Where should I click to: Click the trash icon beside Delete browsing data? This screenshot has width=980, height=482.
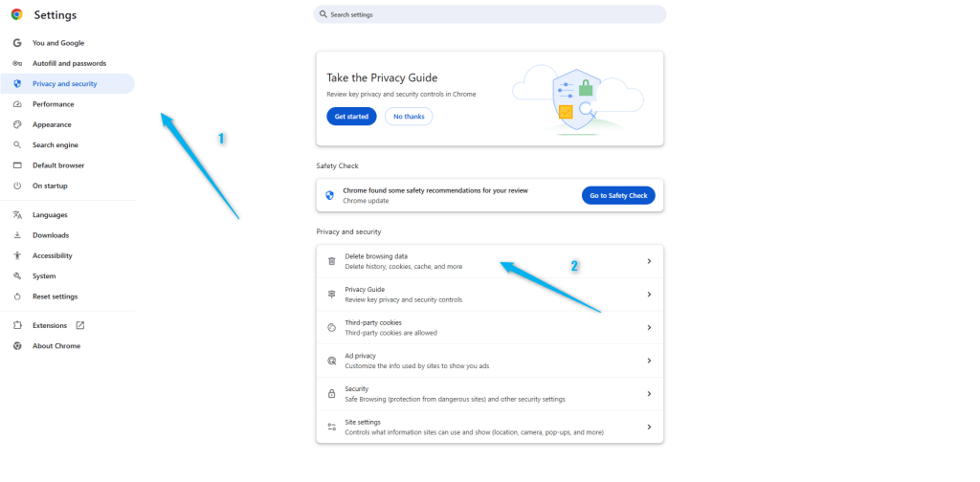tap(331, 261)
